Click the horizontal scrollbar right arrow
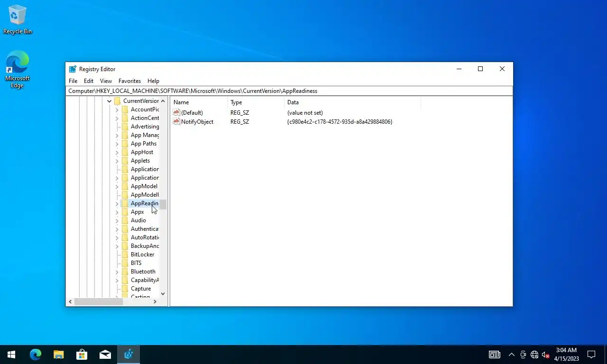Image resolution: width=607 pixels, height=364 pixels. [155, 301]
